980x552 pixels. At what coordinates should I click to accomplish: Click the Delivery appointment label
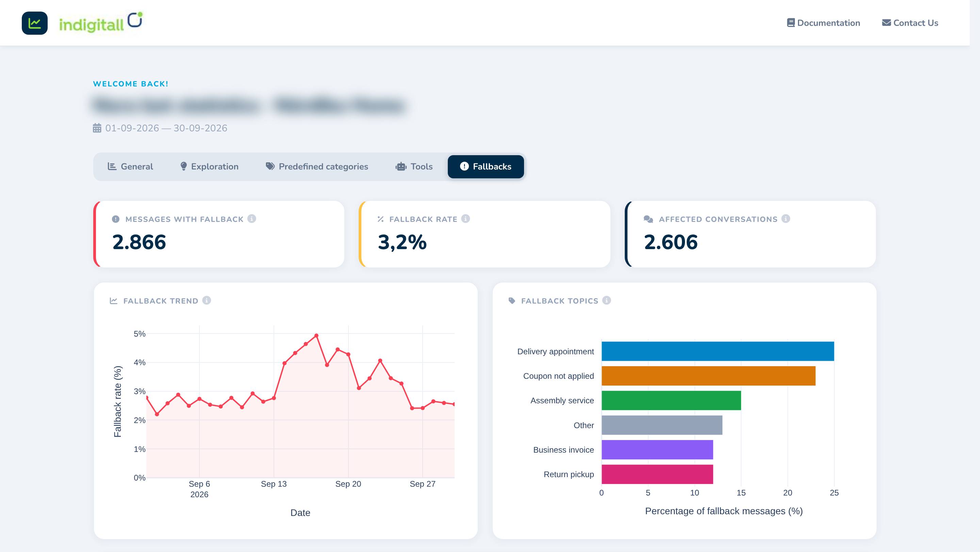click(555, 352)
